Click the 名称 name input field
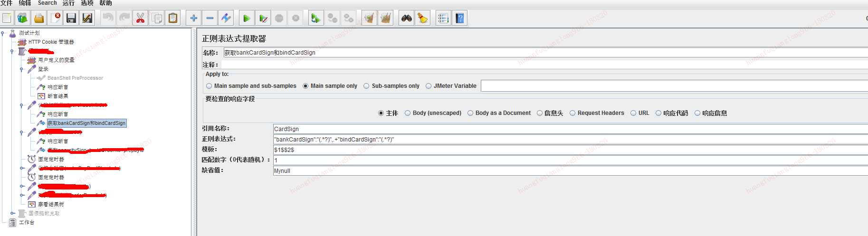The image size is (868, 236). pyautogui.click(x=545, y=53)
